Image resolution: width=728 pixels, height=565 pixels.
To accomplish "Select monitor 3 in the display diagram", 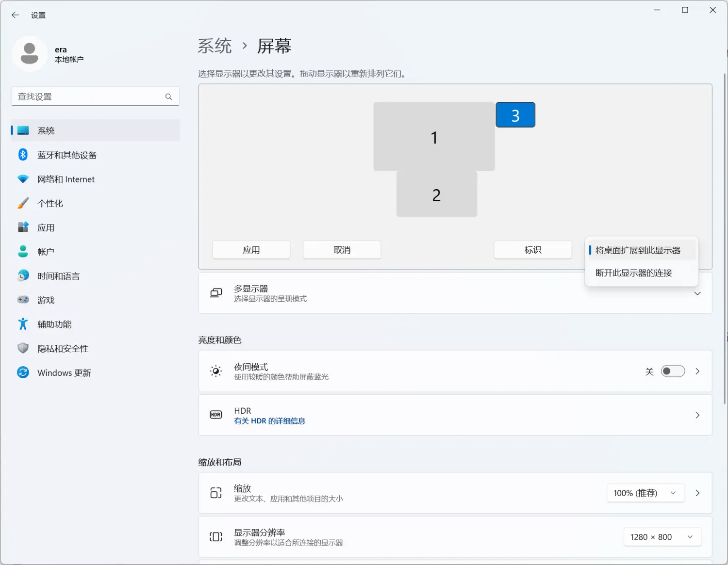I will [515, 114].
